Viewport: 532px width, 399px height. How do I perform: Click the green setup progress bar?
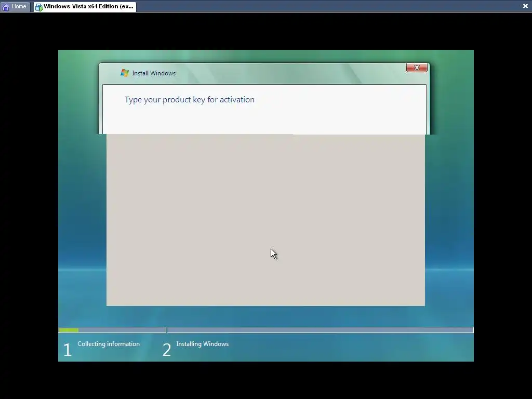(x=69, y=330)
